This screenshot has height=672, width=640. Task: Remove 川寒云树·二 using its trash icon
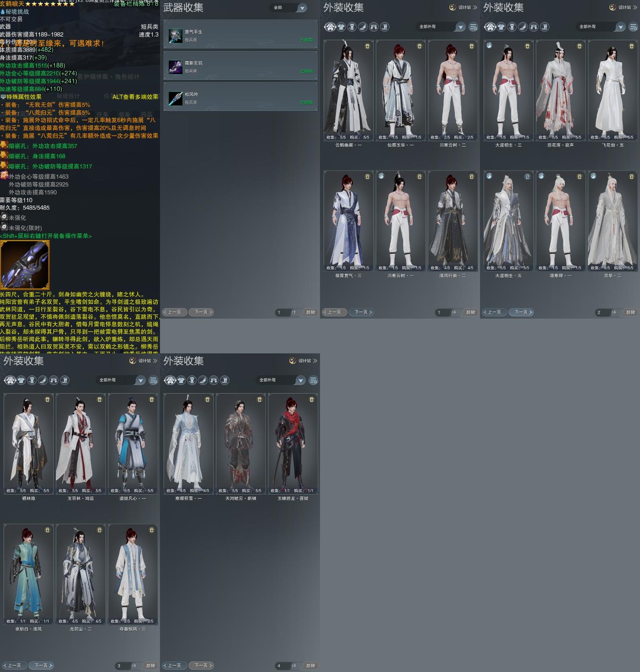point(472,46)
